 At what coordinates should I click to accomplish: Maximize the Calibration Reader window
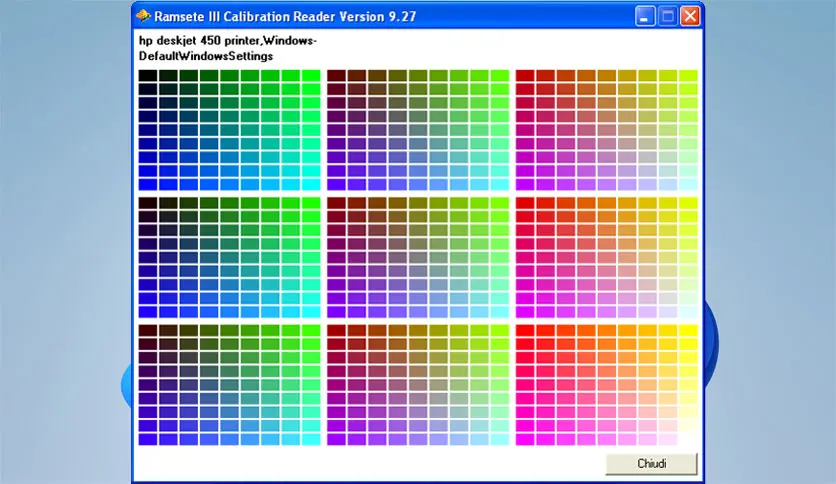point(667,17)
